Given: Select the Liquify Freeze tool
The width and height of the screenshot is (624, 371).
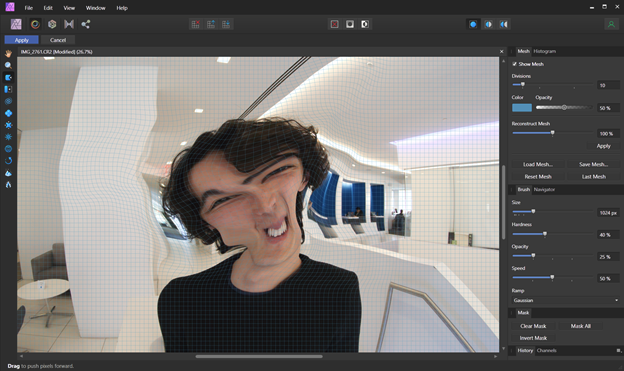Looking at the screenshot, I should (8, 173).
